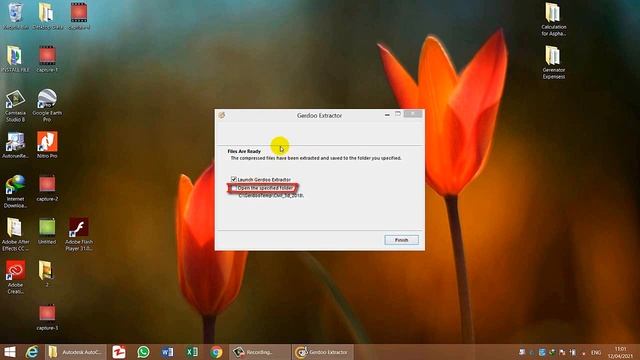This screenshot has height=360, width=640.
Task: Click the blue shield tray icon
Action: click(542, 352)
